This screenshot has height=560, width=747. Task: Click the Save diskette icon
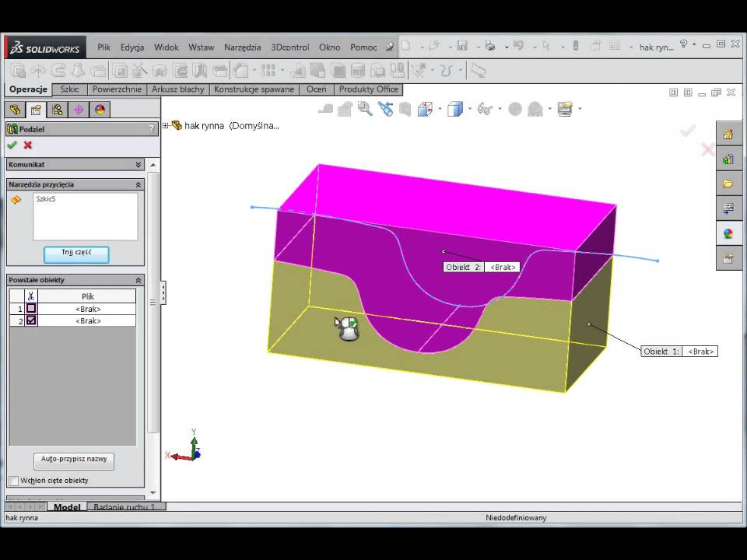point(462,46)
